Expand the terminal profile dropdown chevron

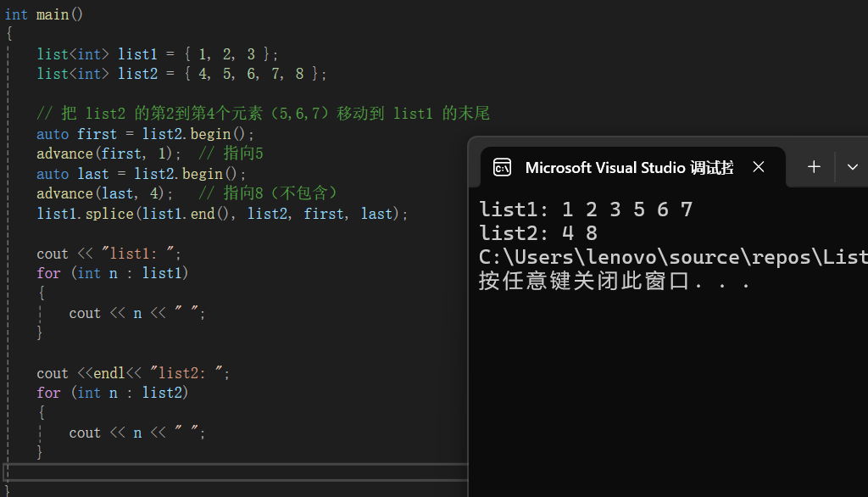pyautogui.click(x=853, y=167)
